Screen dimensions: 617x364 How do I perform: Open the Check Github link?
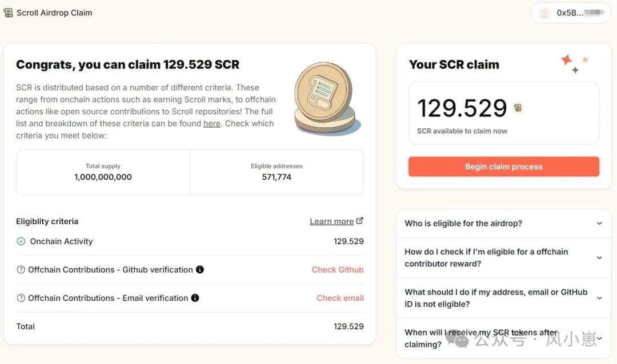point(338,270)
